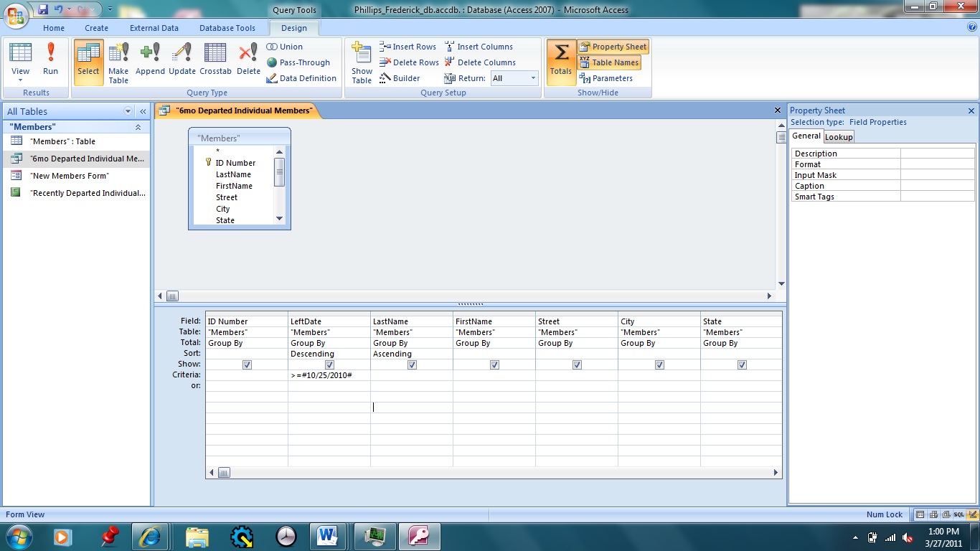Delete Columns from the query grid
The image size is (980, 551).
(x=480, y=62)
